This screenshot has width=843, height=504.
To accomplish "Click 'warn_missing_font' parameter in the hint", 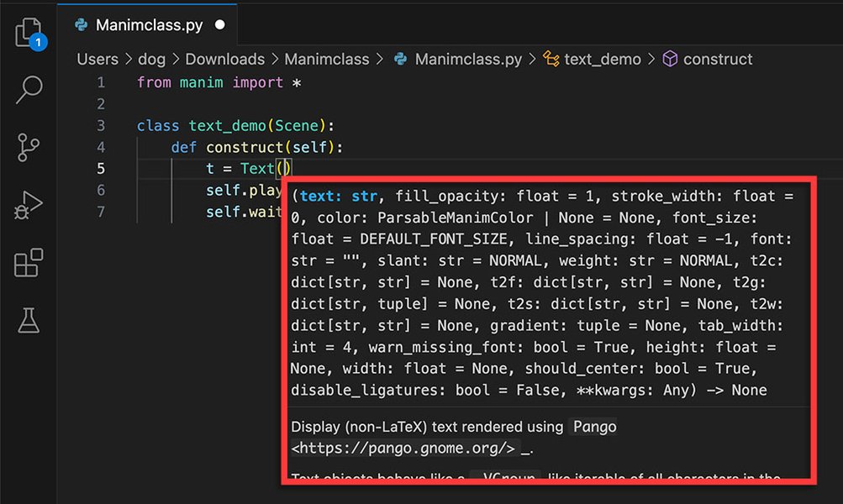I will 442,347.
